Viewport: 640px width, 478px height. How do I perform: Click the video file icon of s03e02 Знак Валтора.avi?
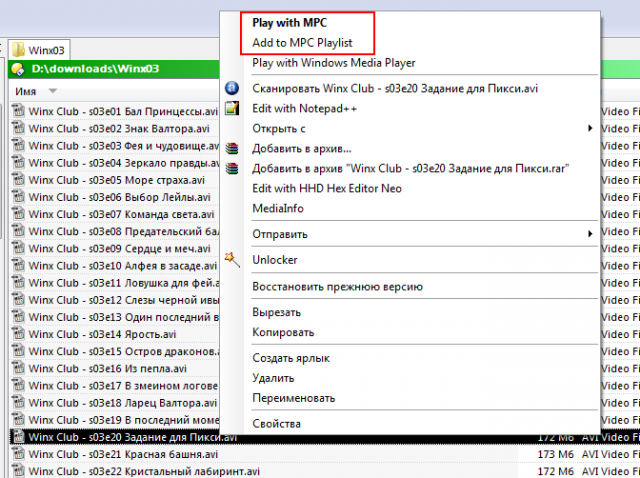[x=18, y=128]
